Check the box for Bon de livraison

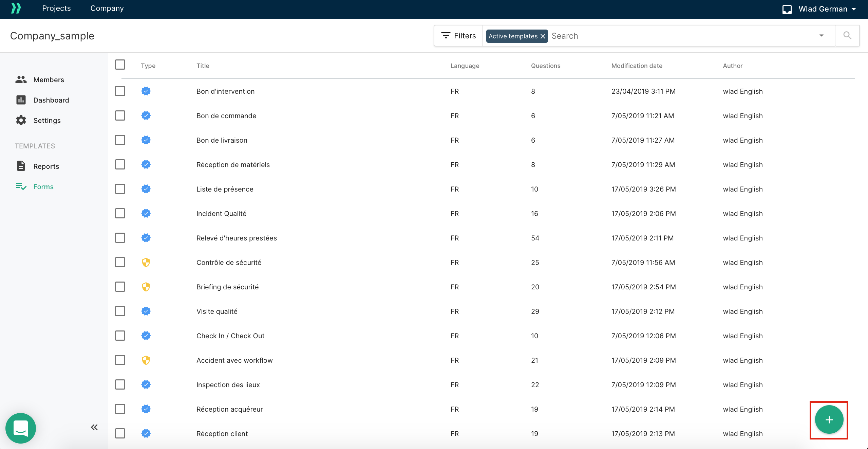(x=120, y=140)
